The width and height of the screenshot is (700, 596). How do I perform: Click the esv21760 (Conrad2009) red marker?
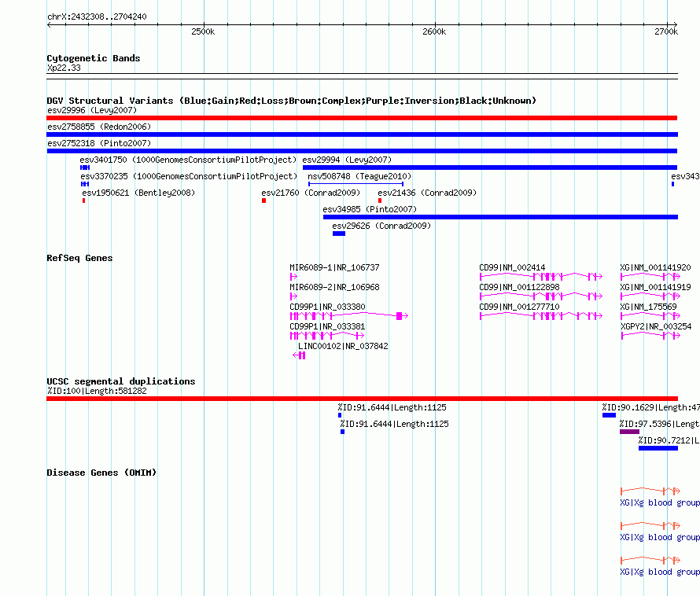coord(263,201)
